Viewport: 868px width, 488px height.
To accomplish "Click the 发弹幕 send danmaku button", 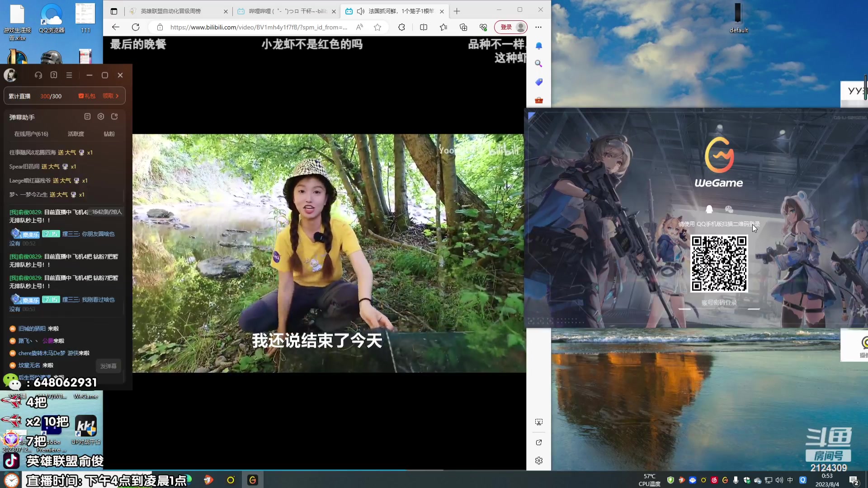I will click(108, 366).
